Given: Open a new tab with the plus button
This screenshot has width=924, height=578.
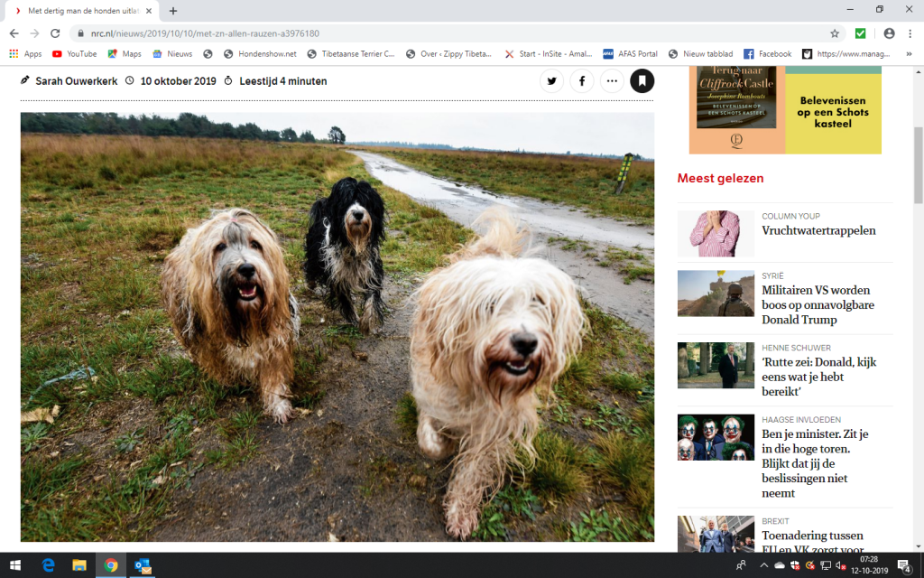Looking at the screenshot, I should click(x=173, y=11).
